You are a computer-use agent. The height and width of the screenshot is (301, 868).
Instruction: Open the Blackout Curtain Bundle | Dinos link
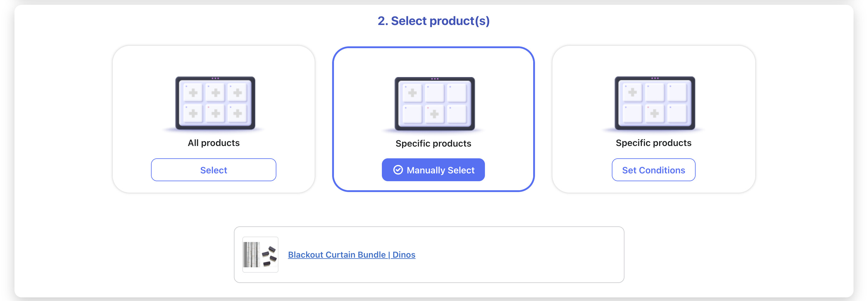click(351, 255)
